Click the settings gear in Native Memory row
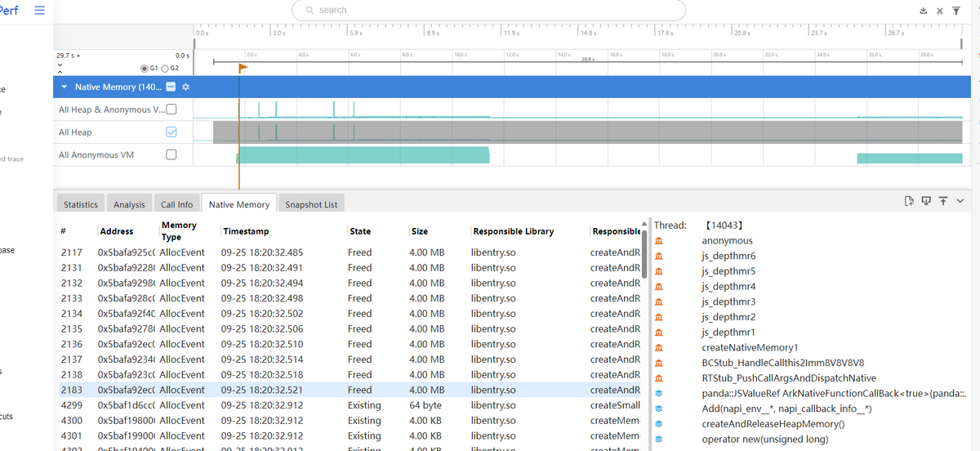Image resolution: width=980 pixels, height=451 pixels. point(185,87)
